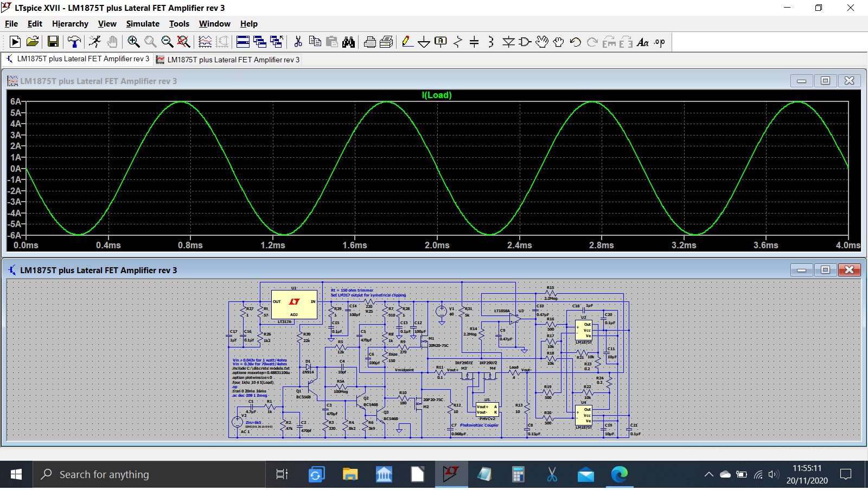Switch to the waveform document tab
This screenshot has height=490, width=868.
[228, 60]
